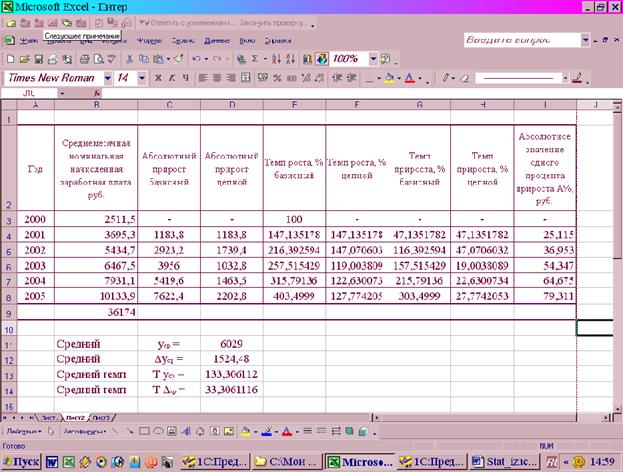The image size is (623, 472).
Task: Click the Percent Style icon
Action: 276,78
